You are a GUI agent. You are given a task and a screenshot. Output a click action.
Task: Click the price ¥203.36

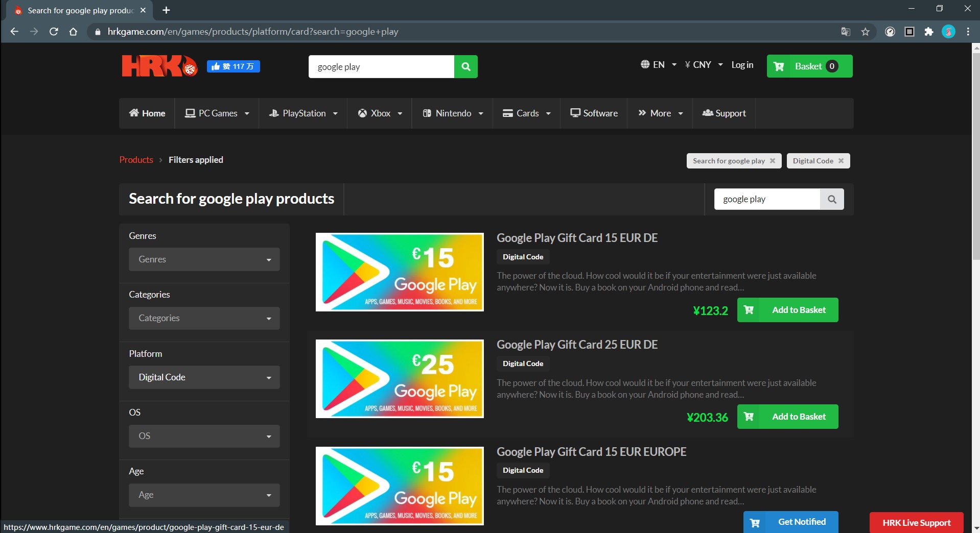tap(707, 417)
